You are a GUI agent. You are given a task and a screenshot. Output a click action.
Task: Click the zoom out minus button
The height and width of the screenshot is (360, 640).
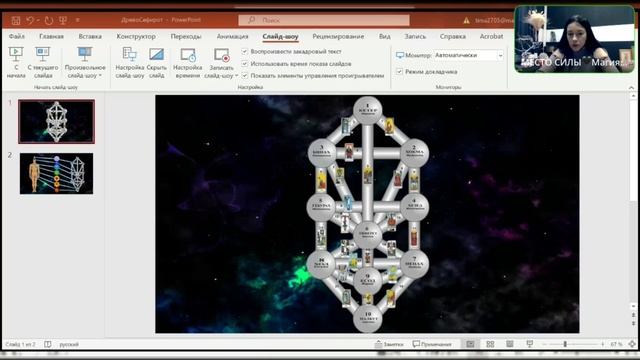tap(544, 344)
